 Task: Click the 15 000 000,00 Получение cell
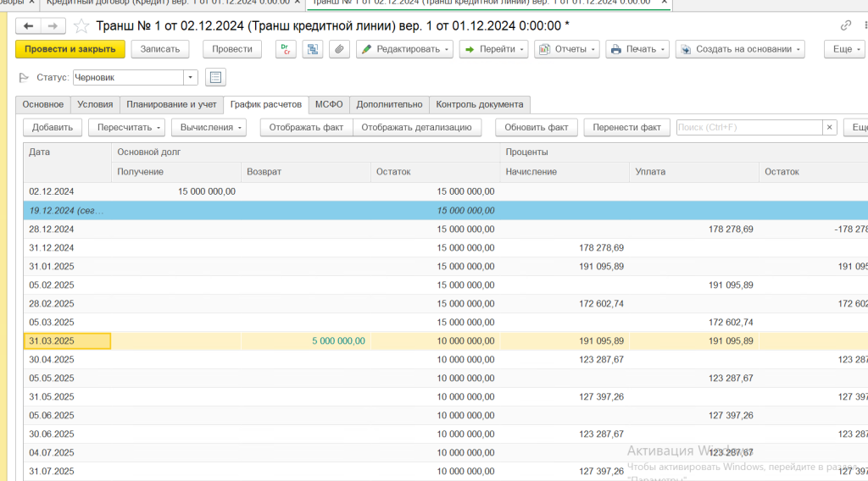176,191
